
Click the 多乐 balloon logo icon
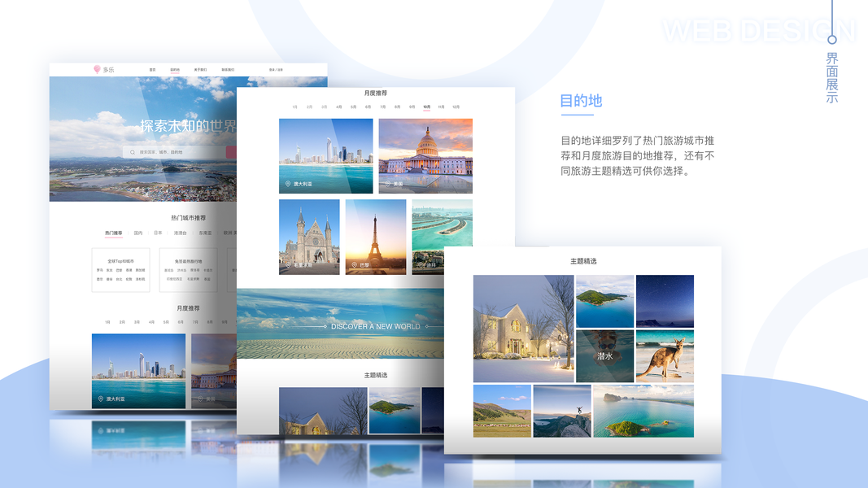click(x=97, y=69)
